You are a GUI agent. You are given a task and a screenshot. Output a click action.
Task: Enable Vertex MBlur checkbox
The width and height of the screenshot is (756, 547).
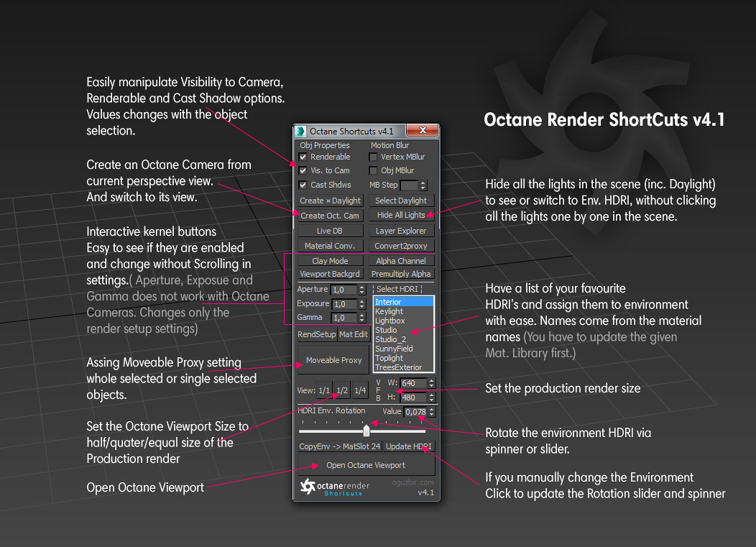tap(373, 157)
